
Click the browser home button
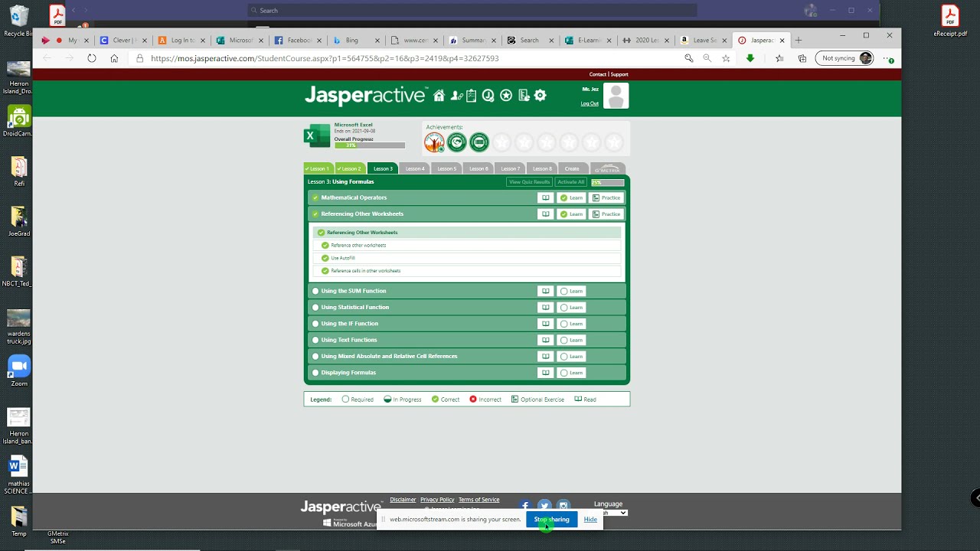point(114,58)
